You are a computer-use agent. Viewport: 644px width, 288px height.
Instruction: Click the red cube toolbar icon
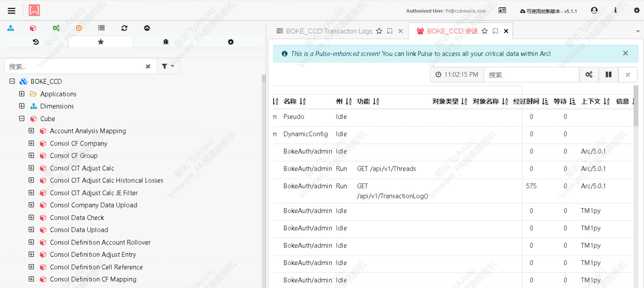pyautogui.click(x=33, y=28)
